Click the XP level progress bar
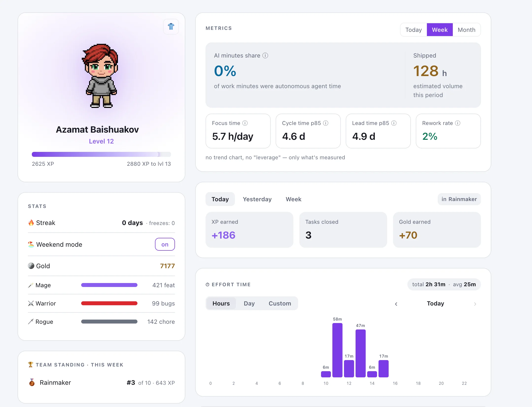532x407 pixels. point(101,154)
